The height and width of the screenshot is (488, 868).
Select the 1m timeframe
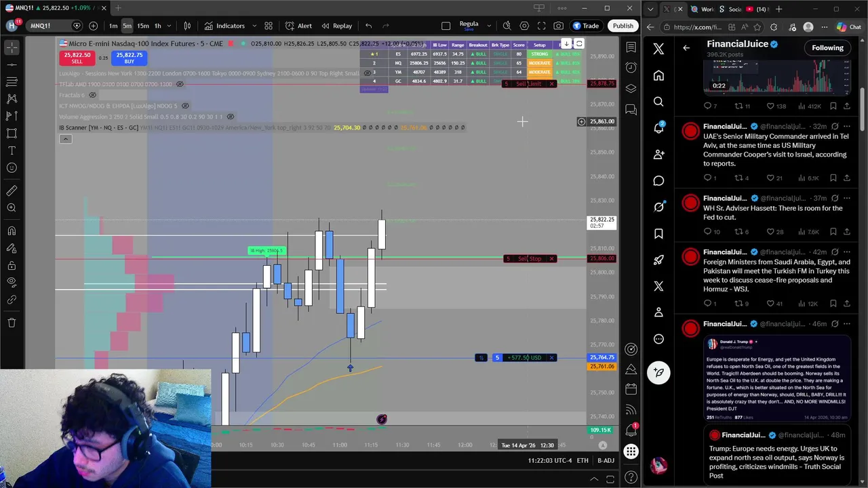coord(113,26)
